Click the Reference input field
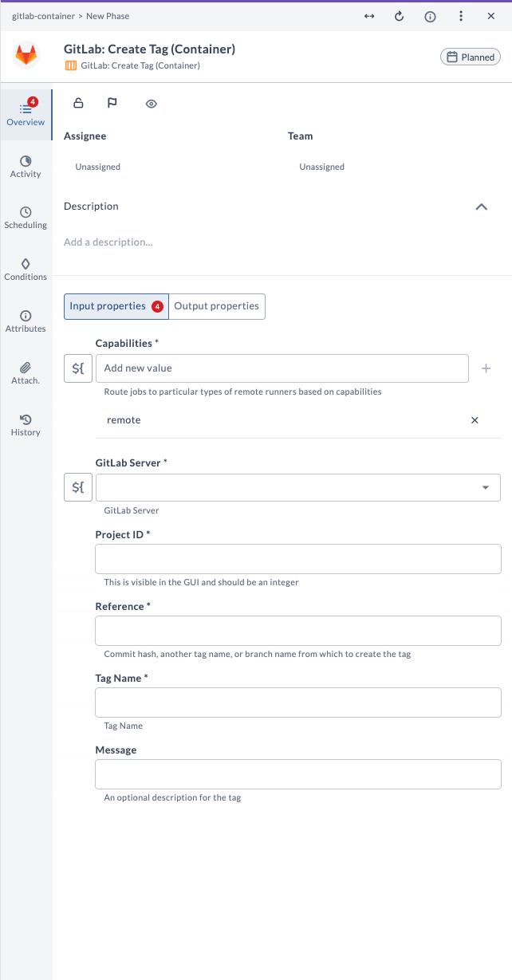 click(298, 631)
